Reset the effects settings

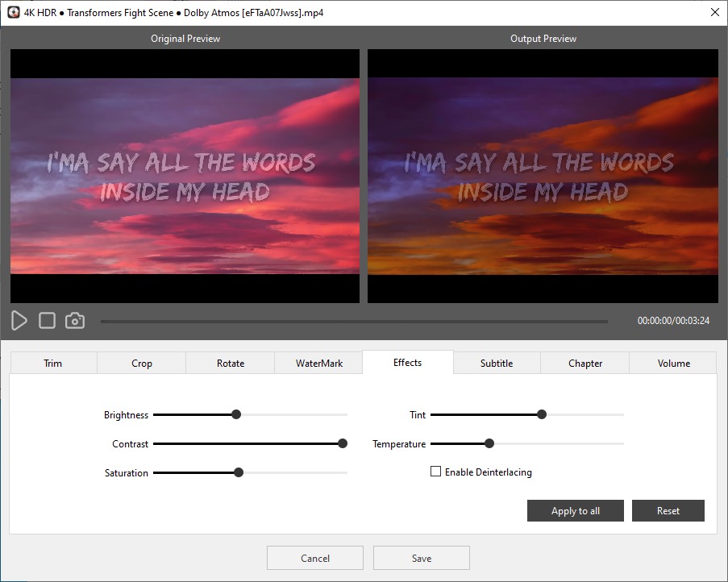coord(668,510)
